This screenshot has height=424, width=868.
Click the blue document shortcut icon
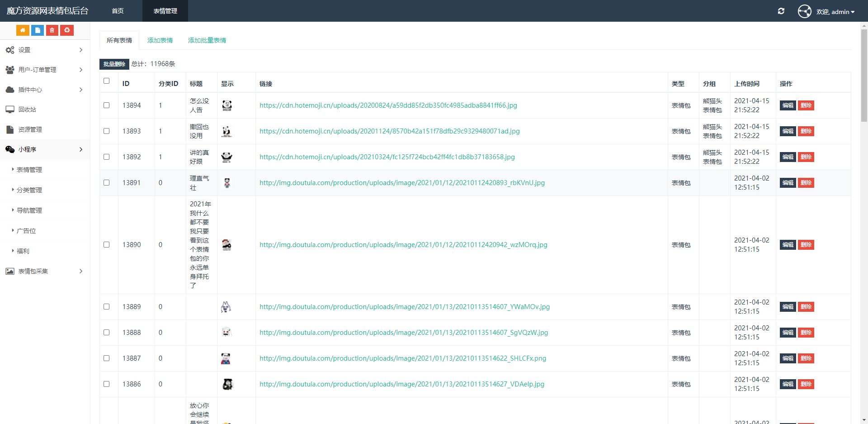tap(38, 30)
